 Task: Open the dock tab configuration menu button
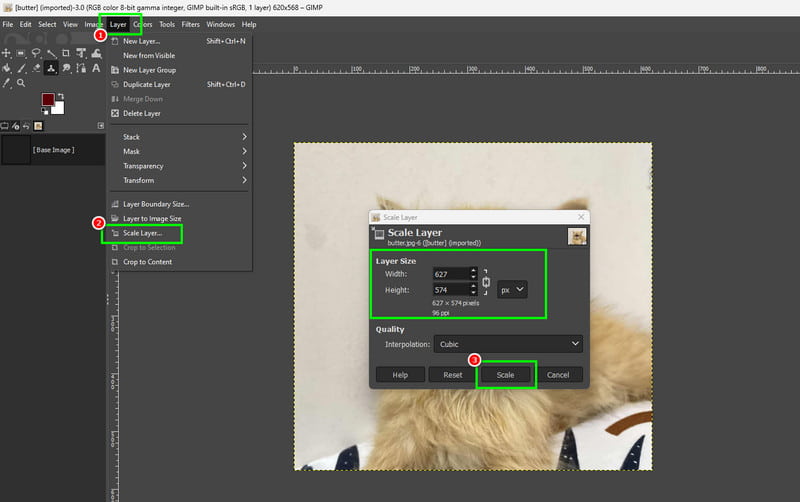(x=101, y=126)
